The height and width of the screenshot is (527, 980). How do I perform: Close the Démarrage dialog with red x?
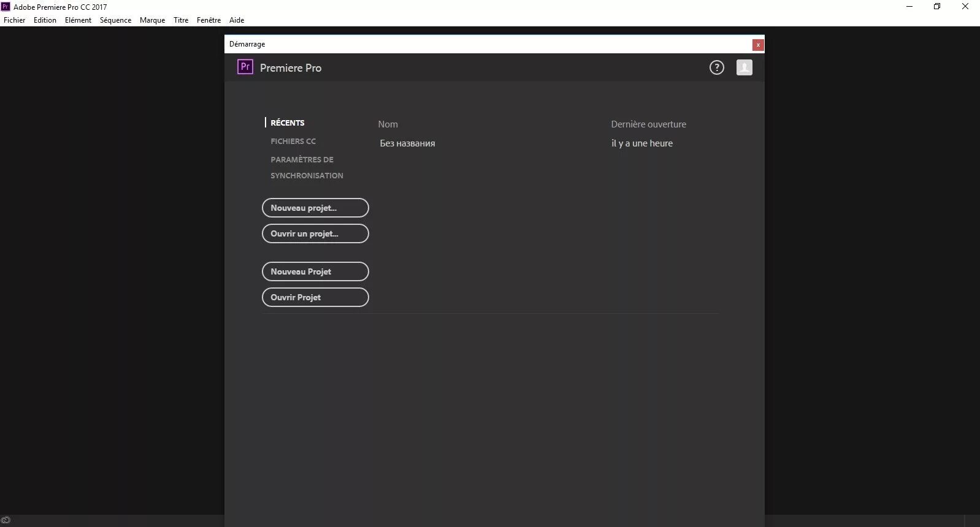click(x=758, y=45)
